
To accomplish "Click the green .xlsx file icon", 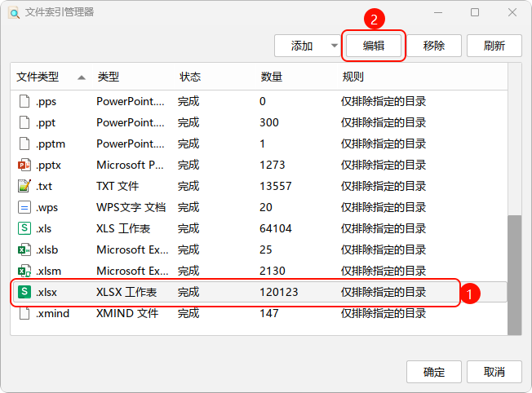I will pos(24,292).
